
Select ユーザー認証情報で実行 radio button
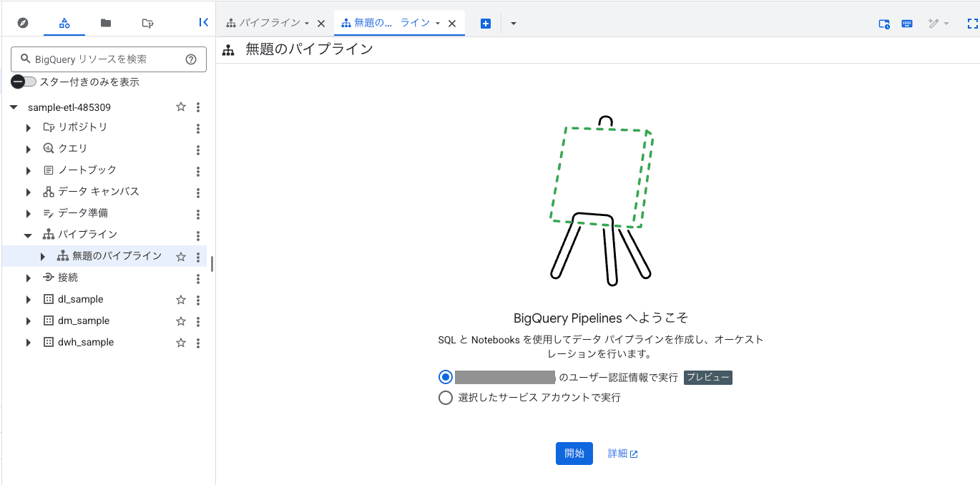[x=445, y=376]
